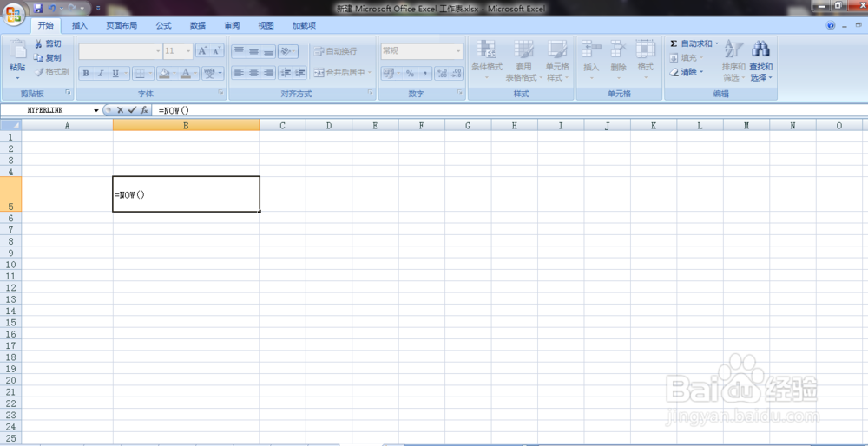The width and height of the screenshot is (868, 446).
Task: Click 查找和选择 find and select
Action: (761, 61)
